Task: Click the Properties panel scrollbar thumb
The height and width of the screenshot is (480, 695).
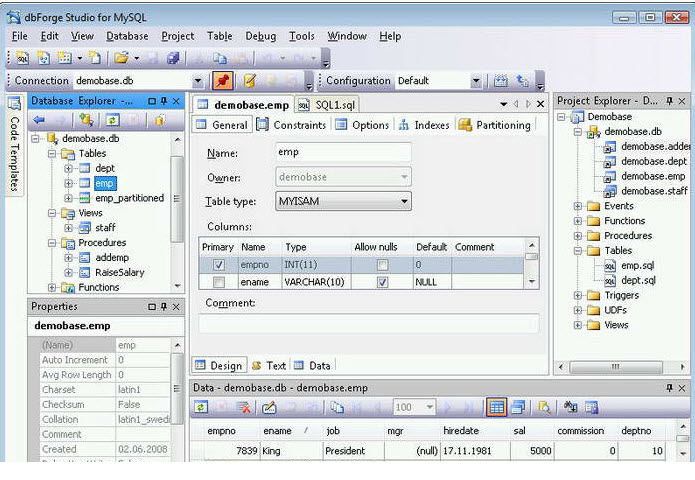Action: 177,389
